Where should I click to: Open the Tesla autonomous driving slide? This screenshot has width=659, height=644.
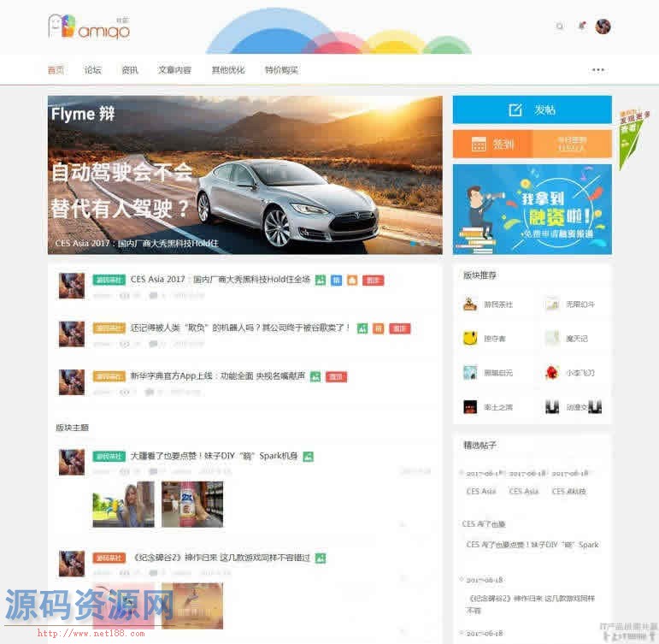245,175
